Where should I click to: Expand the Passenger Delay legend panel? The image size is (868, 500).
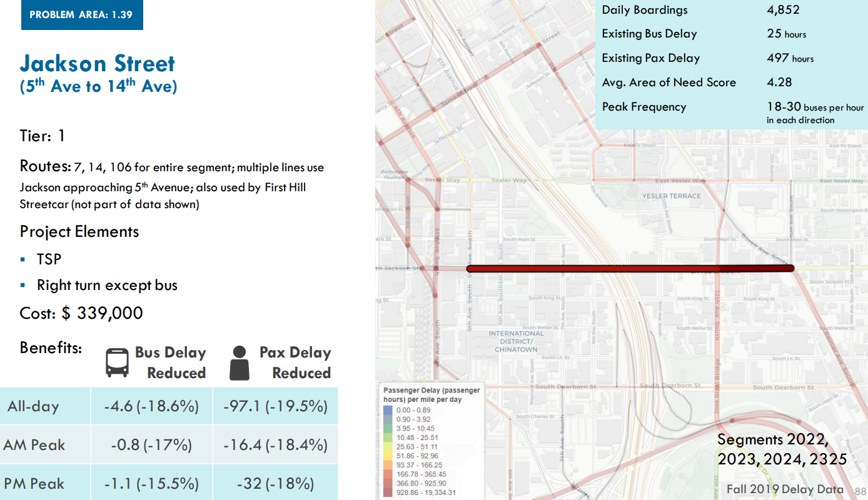pyautogui.click(x=430, y=395)
